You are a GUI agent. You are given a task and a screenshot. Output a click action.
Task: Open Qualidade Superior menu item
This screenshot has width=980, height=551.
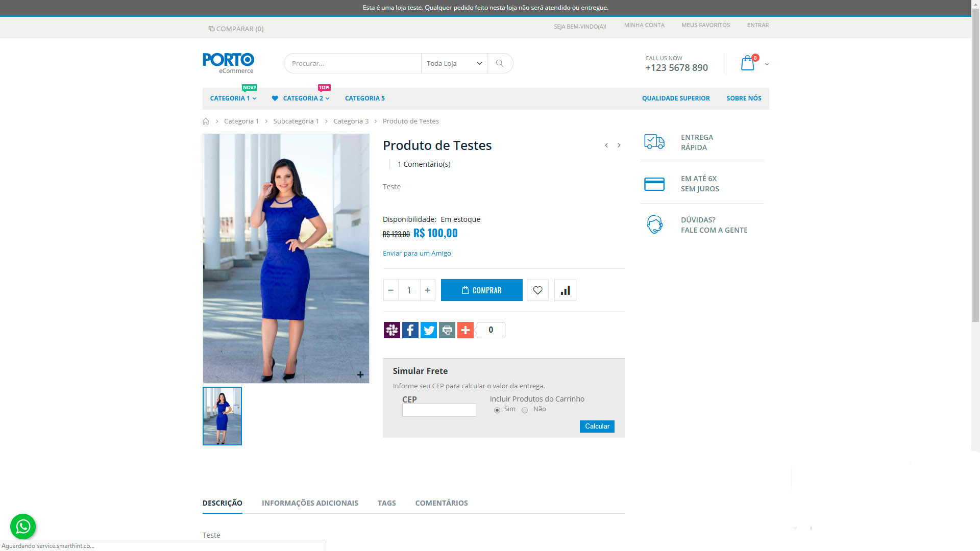676,98
